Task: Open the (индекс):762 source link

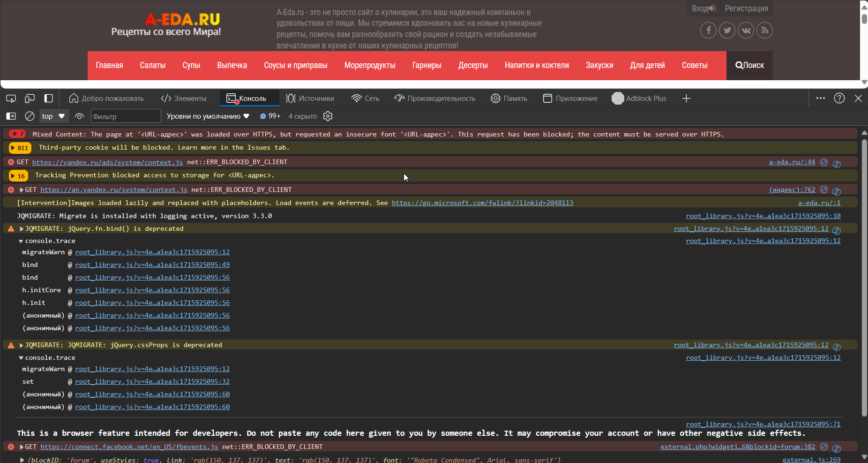Action: 792,190
